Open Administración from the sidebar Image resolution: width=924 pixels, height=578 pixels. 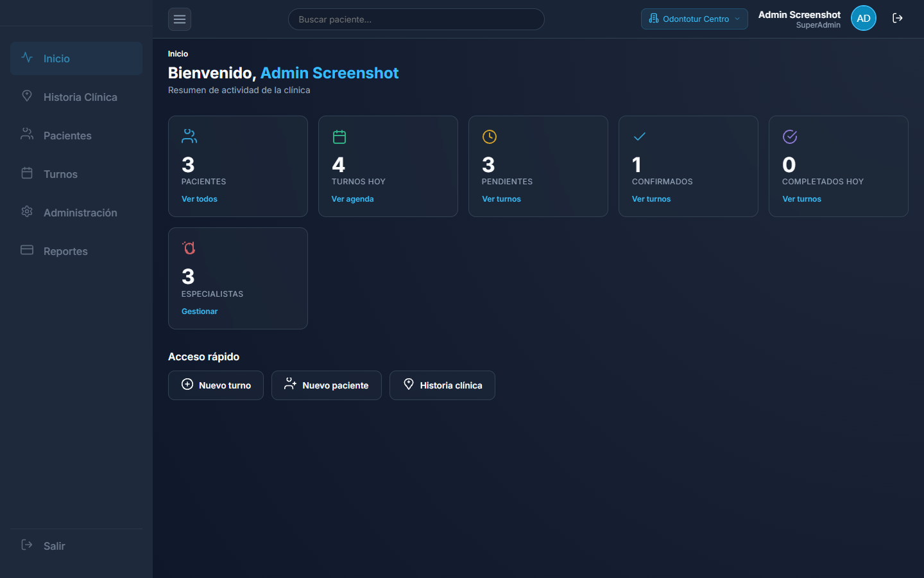pos(76,213)
